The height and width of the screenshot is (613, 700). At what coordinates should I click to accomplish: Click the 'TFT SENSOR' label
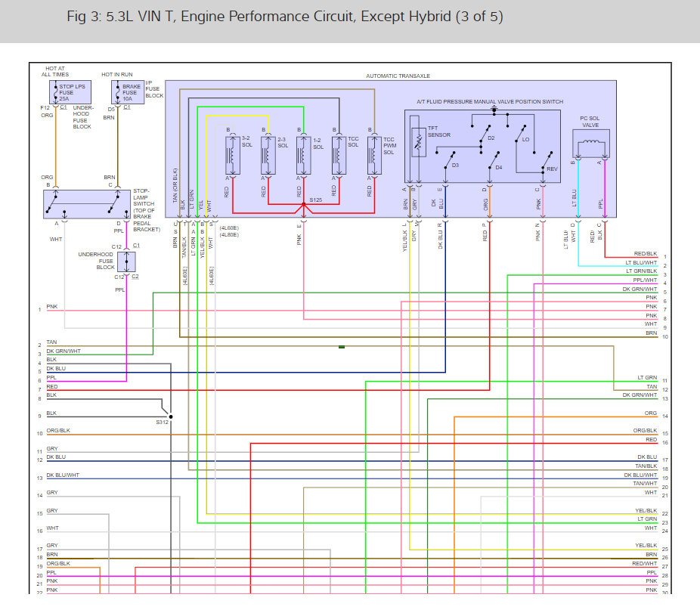pos(439,132)
